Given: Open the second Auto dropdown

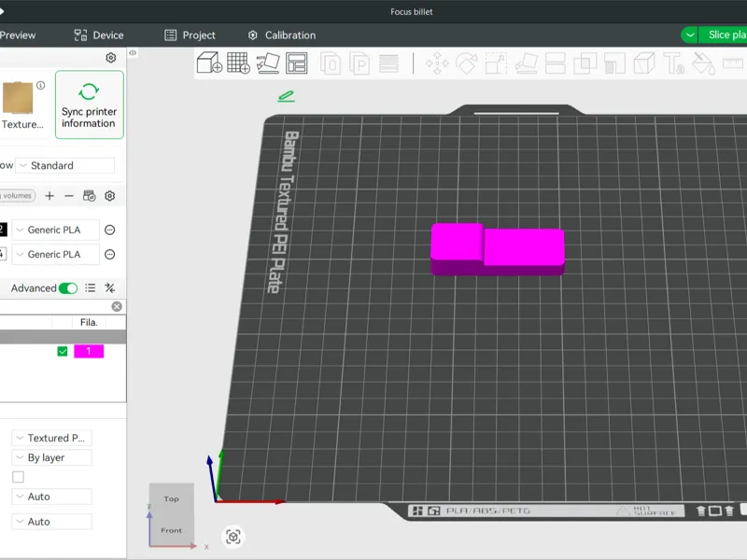Looking at the screenshot, I should [x=52, y=522].
